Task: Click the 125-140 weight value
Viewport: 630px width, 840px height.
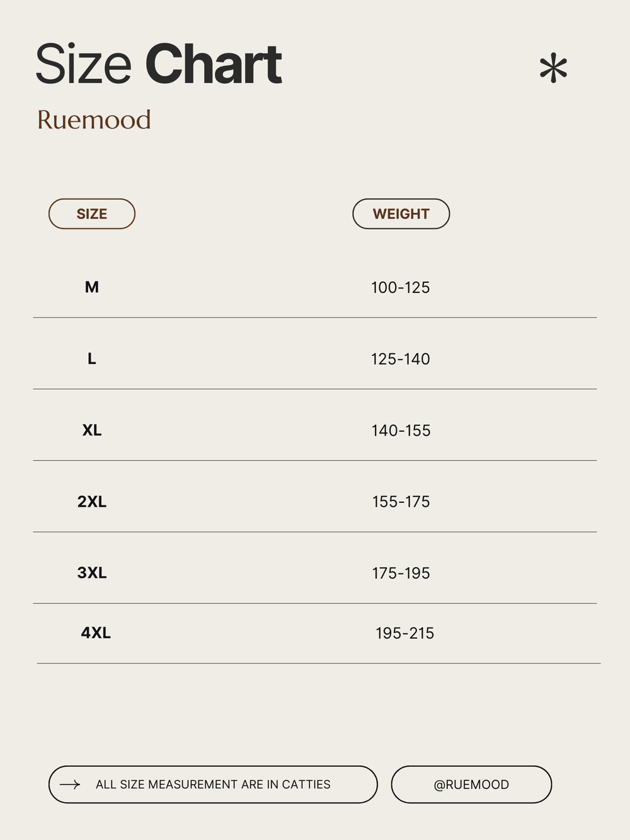Action: (401, 359)
